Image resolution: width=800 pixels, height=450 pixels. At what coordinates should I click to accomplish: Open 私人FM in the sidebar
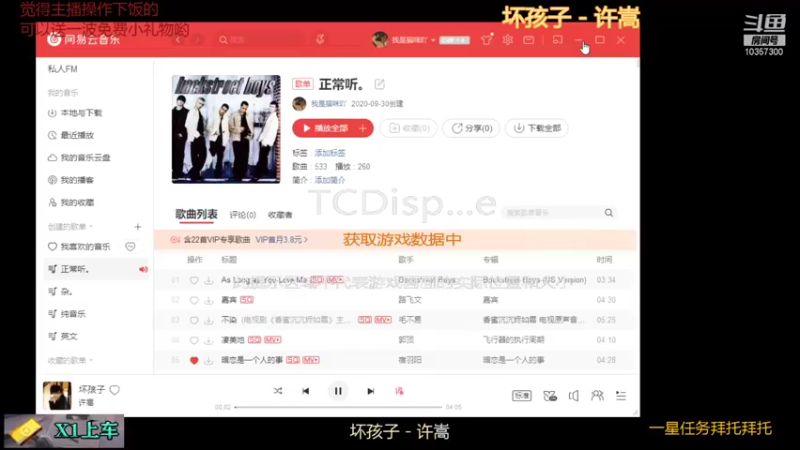(x=63, y=69)
